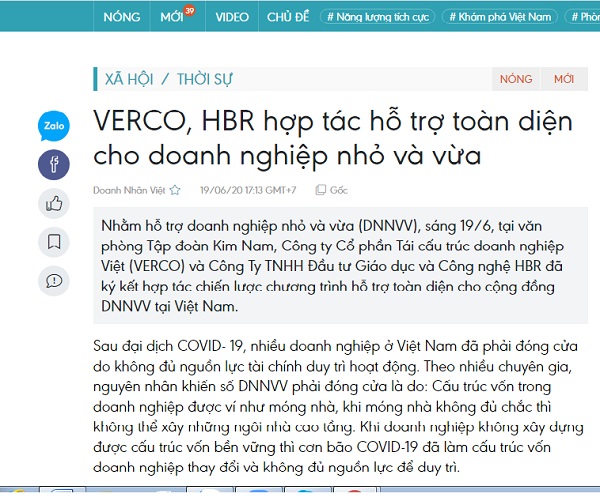Open publisher Doanh Nhân Việt link
Screen dimensions: 600x501
(x=129, y=190)
